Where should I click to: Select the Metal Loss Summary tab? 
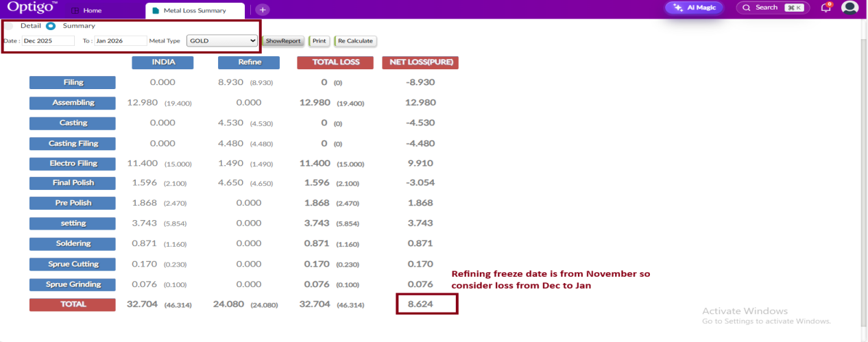pyautogui.click(x=195, y=11)
